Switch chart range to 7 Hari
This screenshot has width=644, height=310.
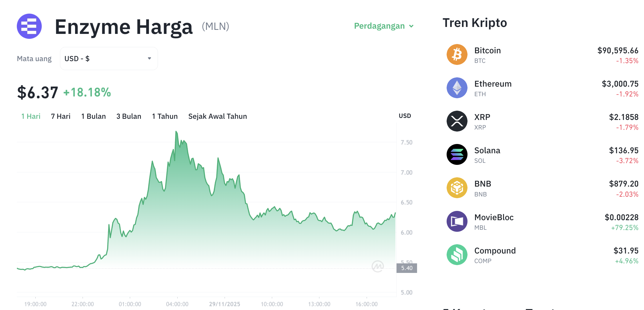coord(60,116)
